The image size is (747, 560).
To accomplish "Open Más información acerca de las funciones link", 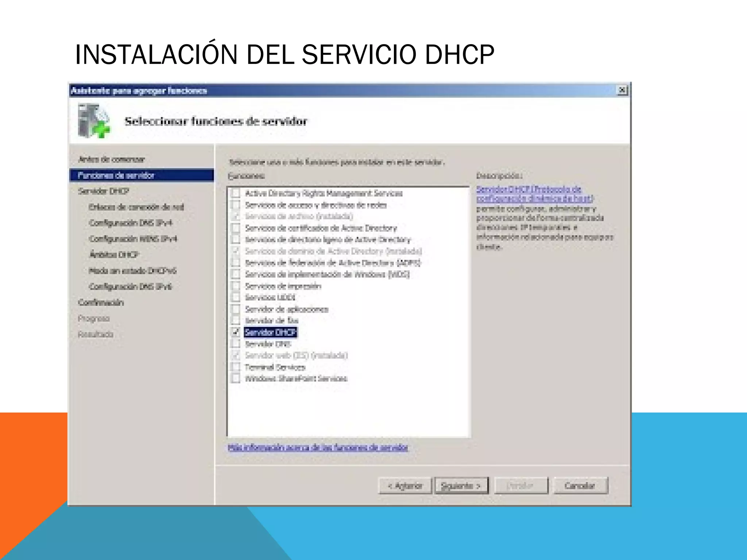I will click(318, 447).
